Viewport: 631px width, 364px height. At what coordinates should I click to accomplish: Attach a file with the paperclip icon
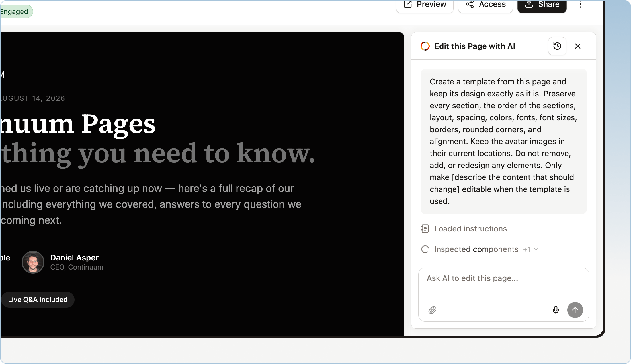pyautogui.click(x=432, y=310)
